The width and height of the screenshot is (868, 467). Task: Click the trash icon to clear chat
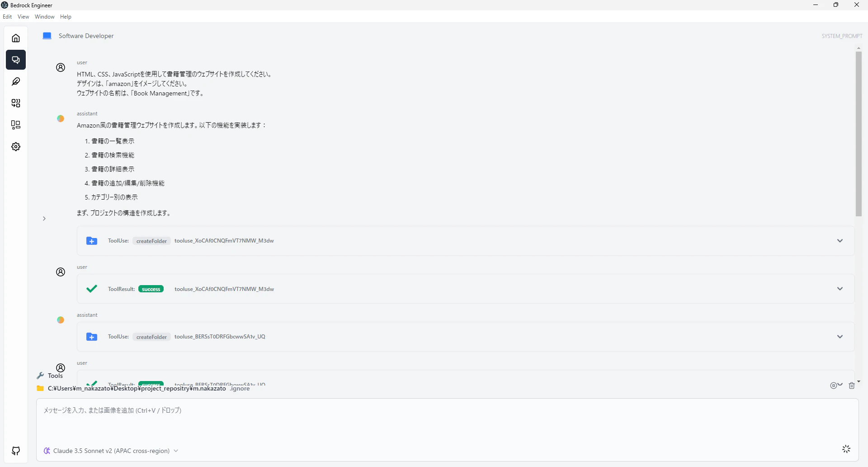coord(852,386)
